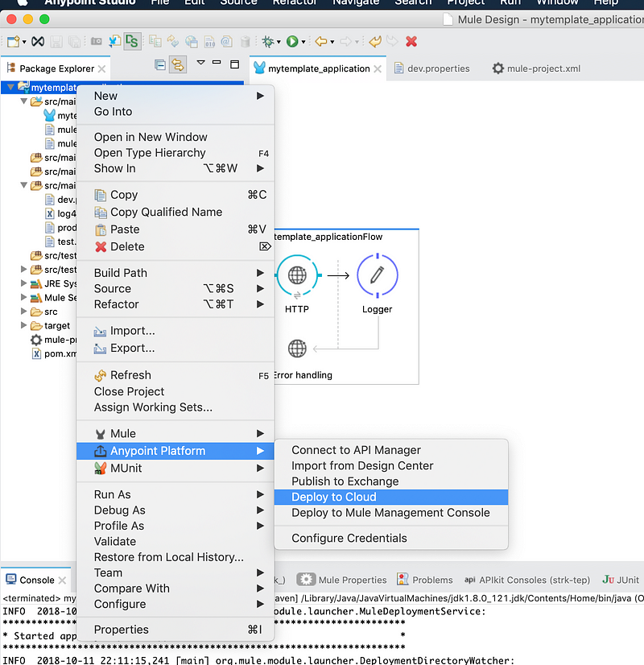Screen dimensions: 644x665
Task: Launch Debug with the bug icon
Action: tap(268, 42)
